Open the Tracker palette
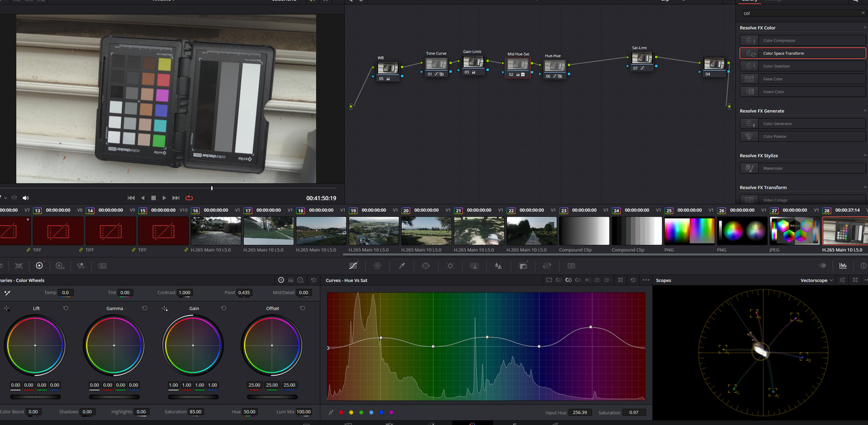The image size is (868, 425). tap(451, 266)
